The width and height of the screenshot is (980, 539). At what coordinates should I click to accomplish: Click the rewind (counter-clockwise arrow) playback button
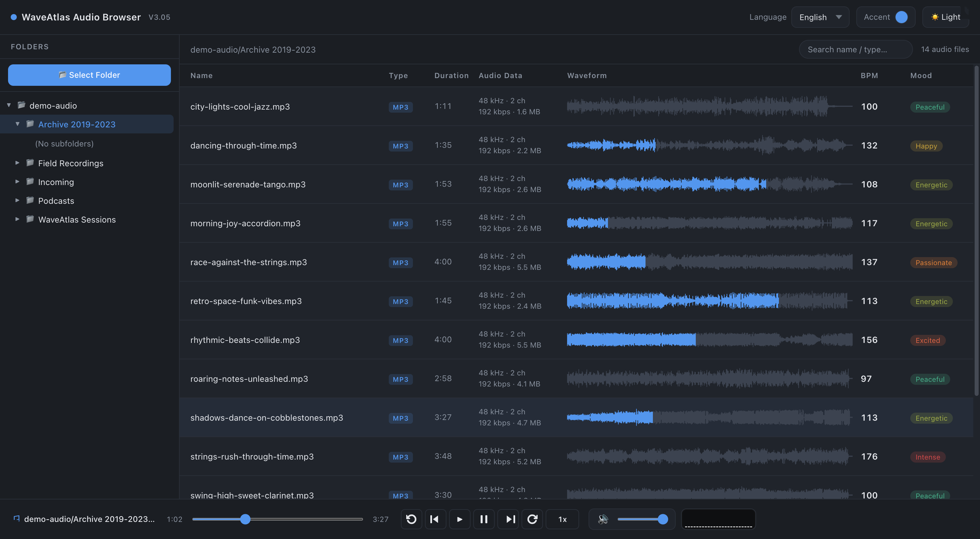pyautogui.click(x=411, y=519)
